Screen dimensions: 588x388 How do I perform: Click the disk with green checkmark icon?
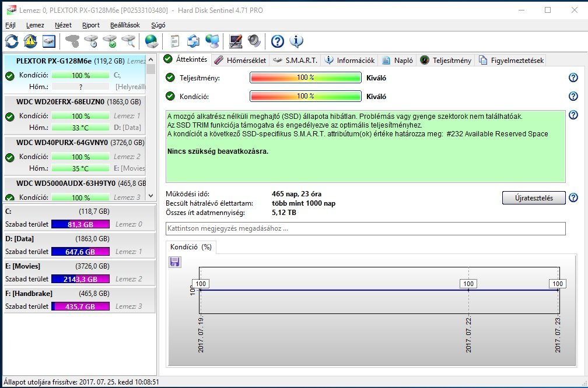click(110, 41)
